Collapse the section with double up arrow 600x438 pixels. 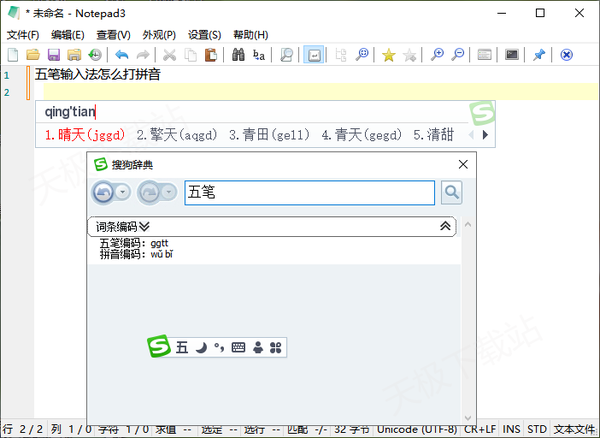coord(445,226)
